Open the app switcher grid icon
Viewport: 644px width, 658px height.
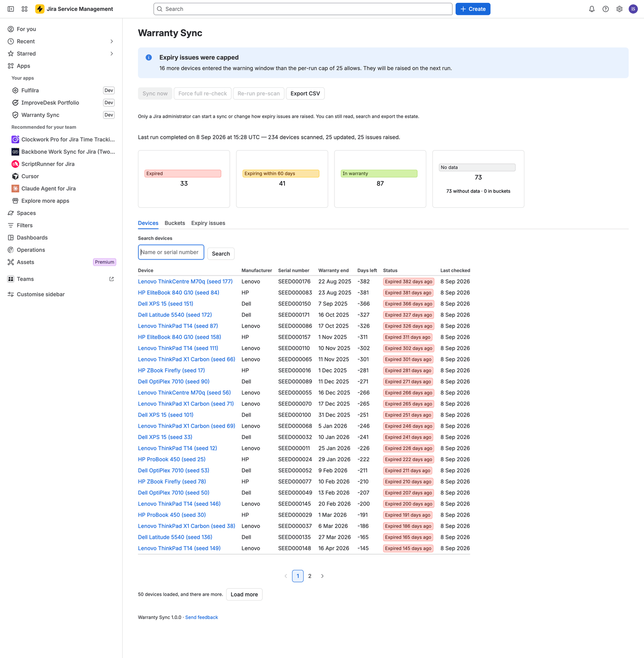click(25, 9)
